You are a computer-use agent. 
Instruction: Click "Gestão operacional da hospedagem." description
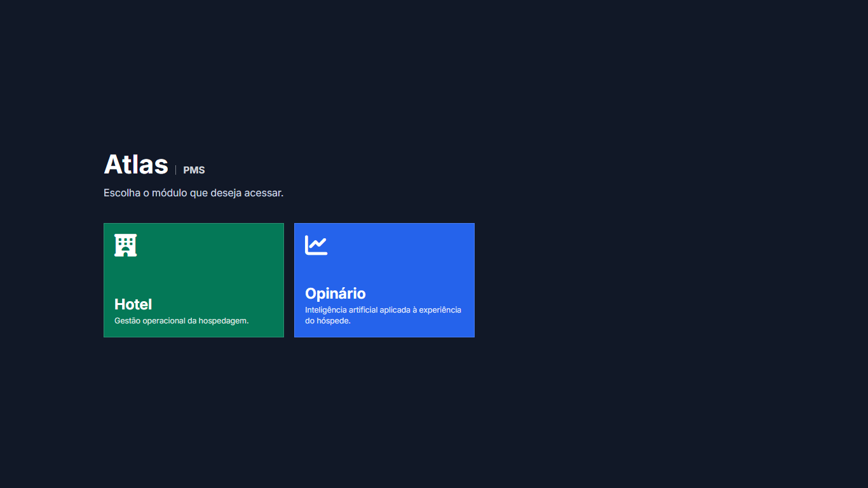click(x=181, y=321)
